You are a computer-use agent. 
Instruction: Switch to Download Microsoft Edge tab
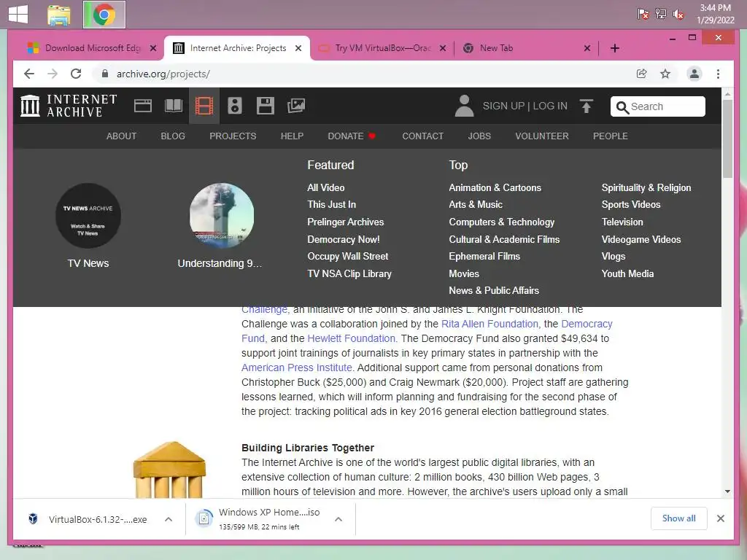point(93,48)
